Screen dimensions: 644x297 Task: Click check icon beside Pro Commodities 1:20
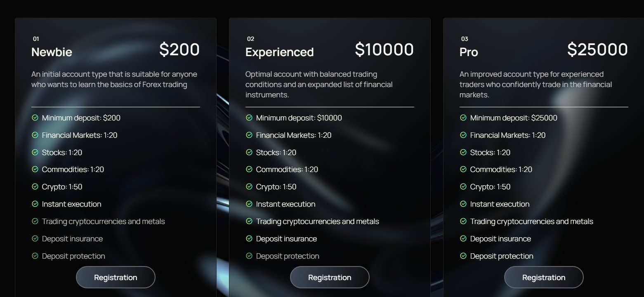click(x=463, y=169)
